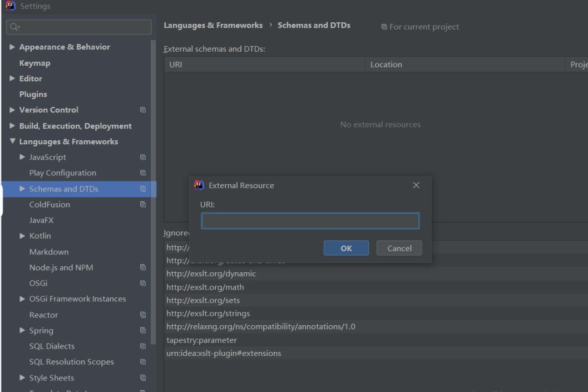The width and height of the screenshot is (588, 392).
Task: Open the Keymap settings page
Action: 35,63
